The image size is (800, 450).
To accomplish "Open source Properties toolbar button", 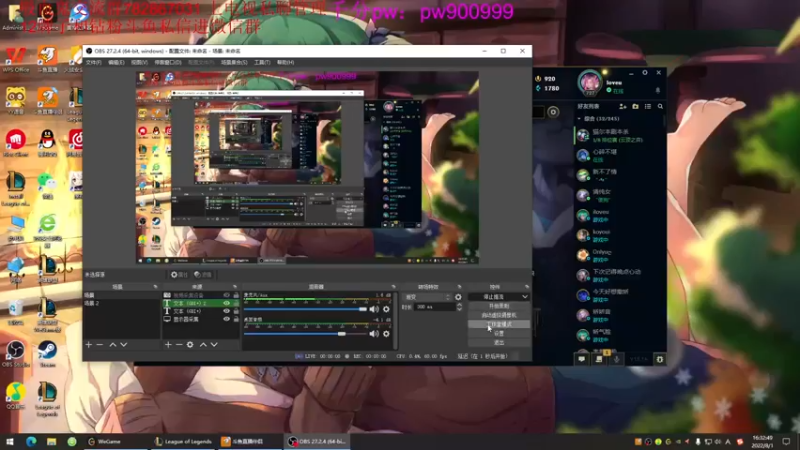I will pyautogui.click(x=179, y=274).
